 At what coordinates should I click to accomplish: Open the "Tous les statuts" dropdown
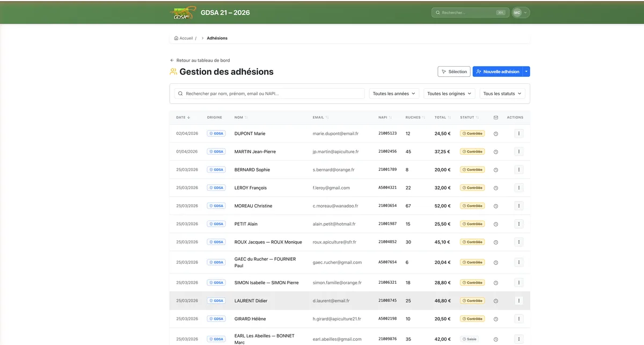(x=502, y=93)
